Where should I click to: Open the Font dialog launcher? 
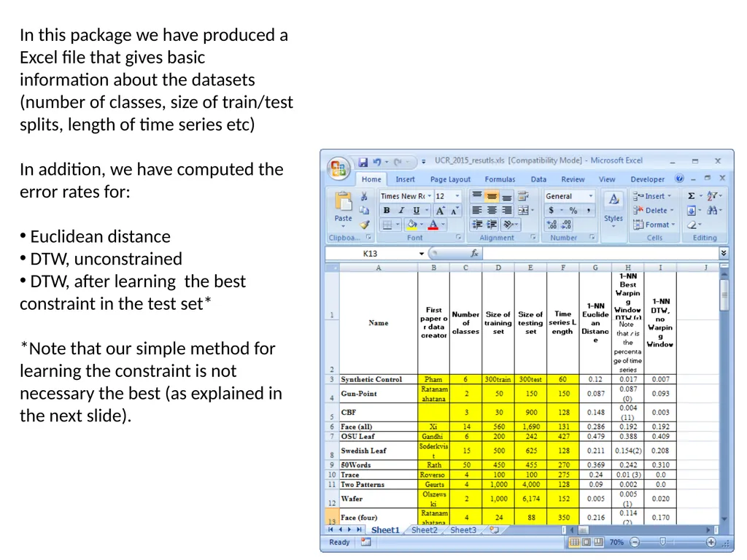[x=458, y=237]
